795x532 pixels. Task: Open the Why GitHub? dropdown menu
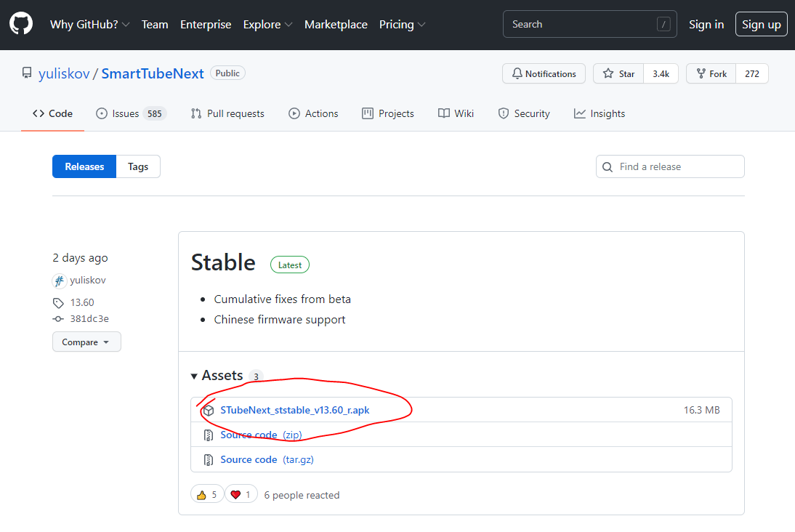(x=89, y=24)
